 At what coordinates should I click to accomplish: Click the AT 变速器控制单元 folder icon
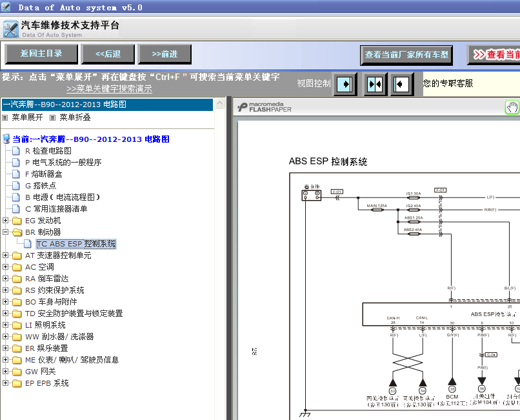pos(17,255)
